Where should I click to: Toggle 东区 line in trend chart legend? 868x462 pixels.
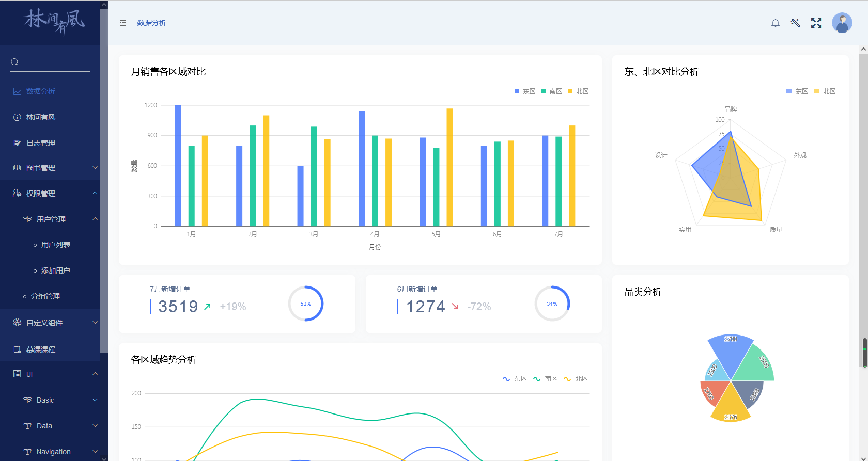click(515, 379)
